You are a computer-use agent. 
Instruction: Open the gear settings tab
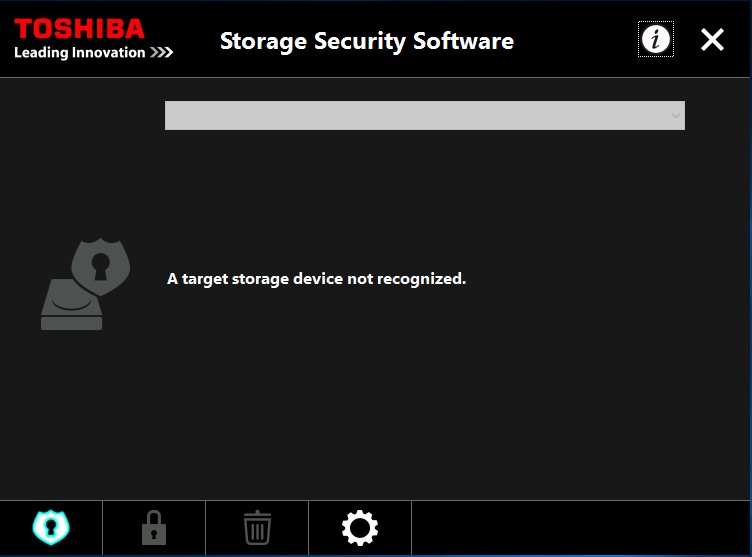[360, 528]
